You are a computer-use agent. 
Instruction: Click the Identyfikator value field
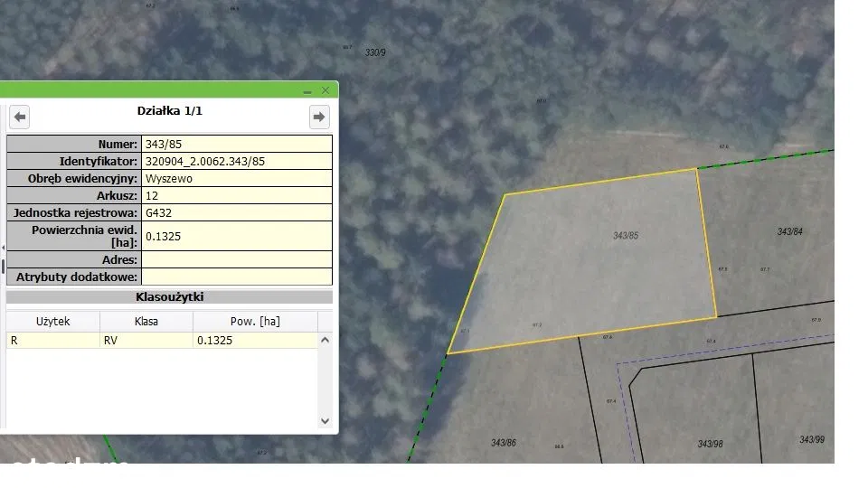coord(236,161)
